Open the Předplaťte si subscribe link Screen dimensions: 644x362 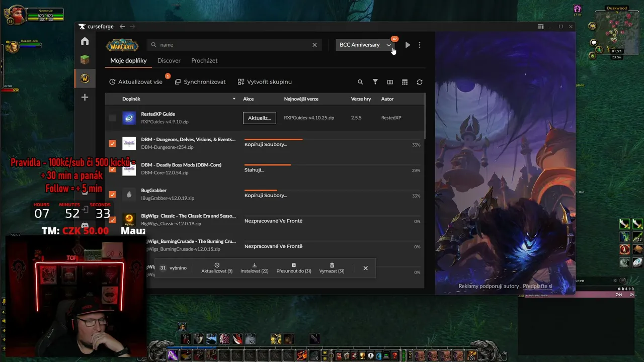[x=537, y=286]
